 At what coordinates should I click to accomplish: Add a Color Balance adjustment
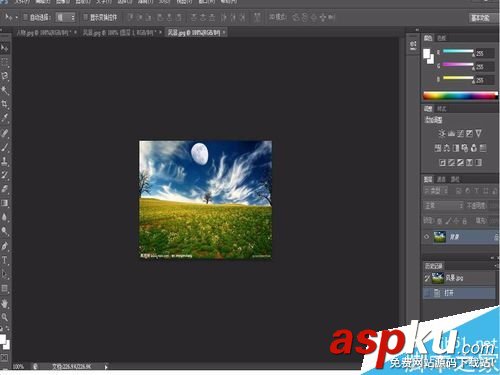447,148
